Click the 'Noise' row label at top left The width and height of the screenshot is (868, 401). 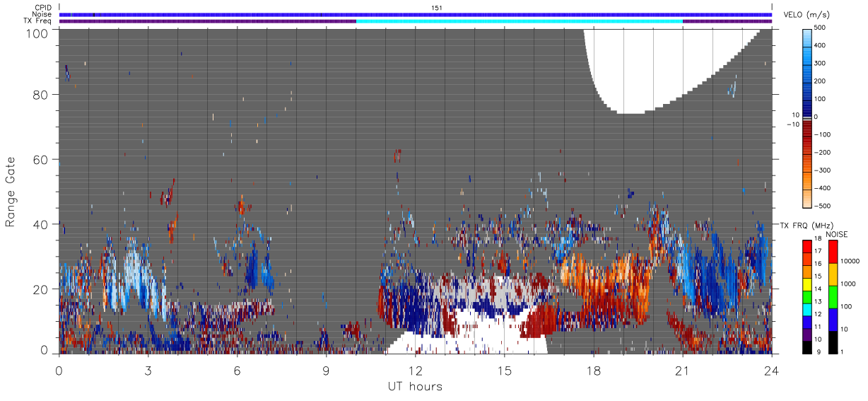tap(42, 14)
